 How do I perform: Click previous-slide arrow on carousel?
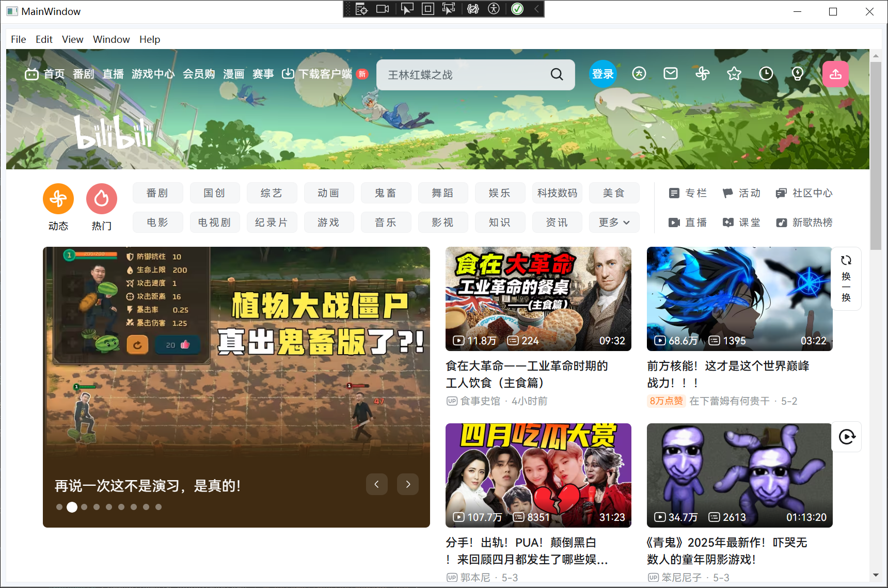[377, 484]
